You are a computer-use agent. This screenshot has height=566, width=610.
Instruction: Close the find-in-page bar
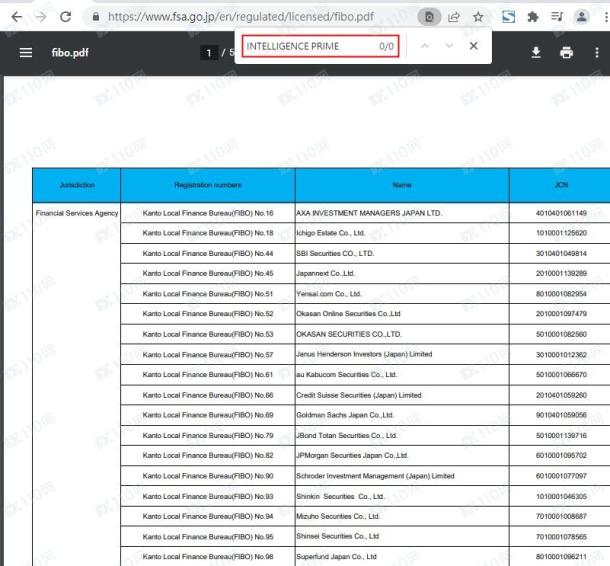[473, 46]
